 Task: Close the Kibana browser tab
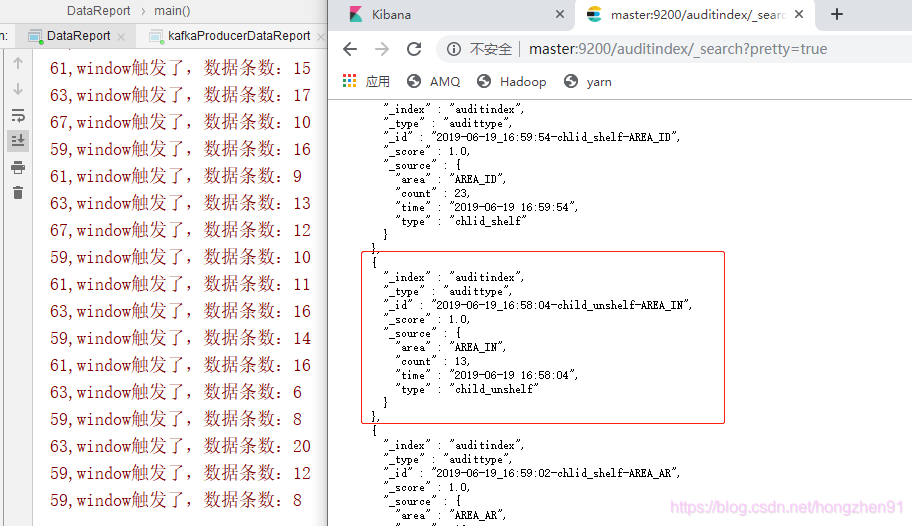point(560,14)
